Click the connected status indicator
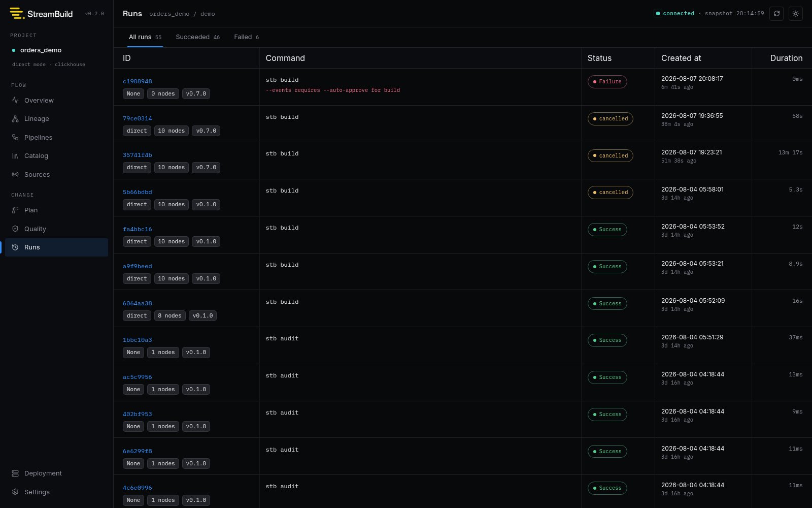 click(675, 14)
